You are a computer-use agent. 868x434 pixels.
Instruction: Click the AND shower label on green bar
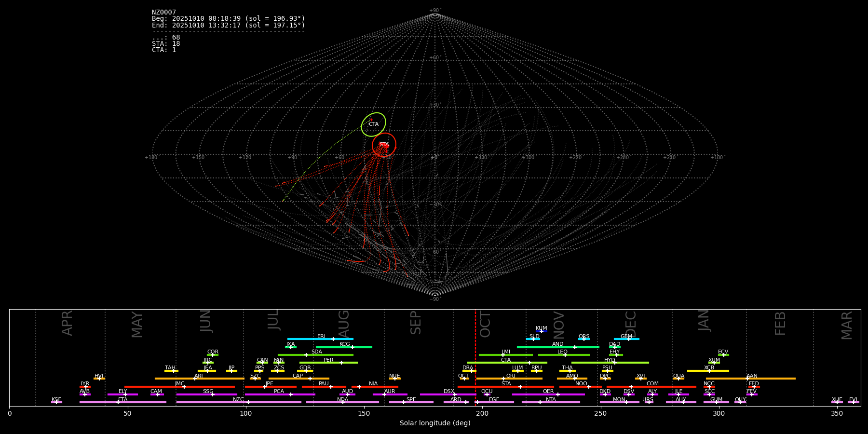tap(557, 344)
